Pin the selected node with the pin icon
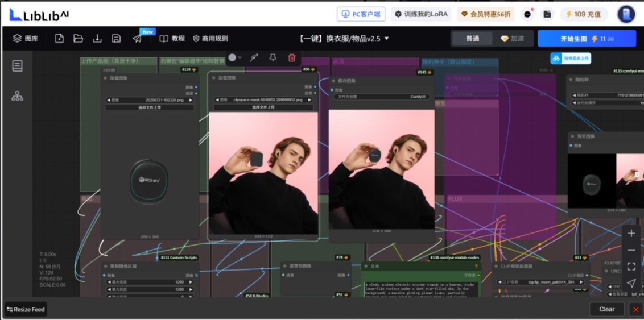 tap(273, 57)
